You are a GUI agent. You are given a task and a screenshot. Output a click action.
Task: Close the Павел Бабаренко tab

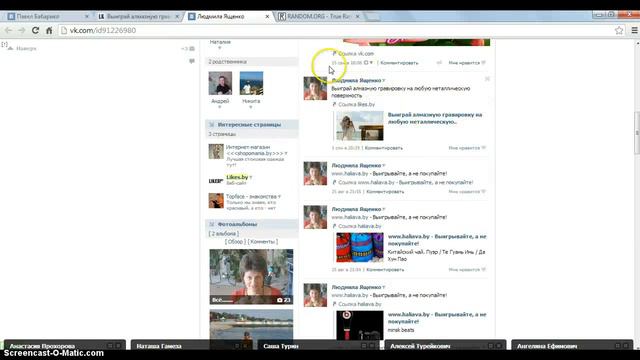[x=87, y=16]
